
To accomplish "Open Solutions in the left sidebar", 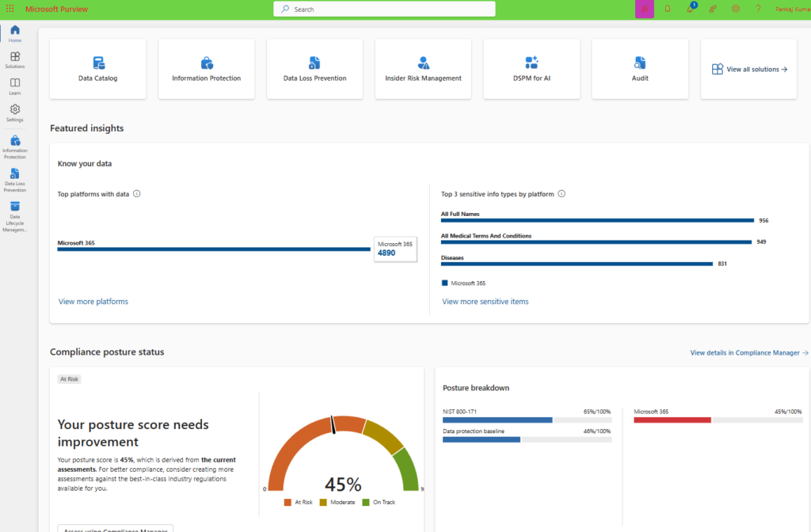I will 15,60.
